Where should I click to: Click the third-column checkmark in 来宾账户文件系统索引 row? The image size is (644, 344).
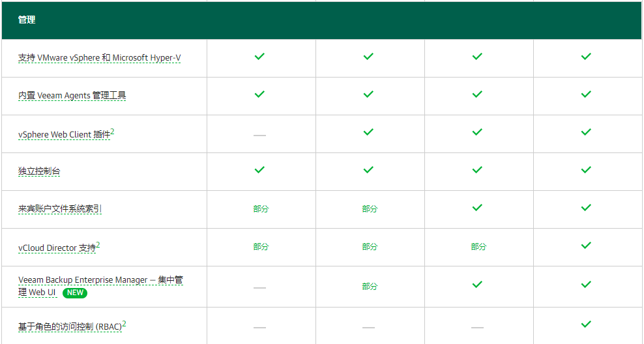[x=477, y=208]
